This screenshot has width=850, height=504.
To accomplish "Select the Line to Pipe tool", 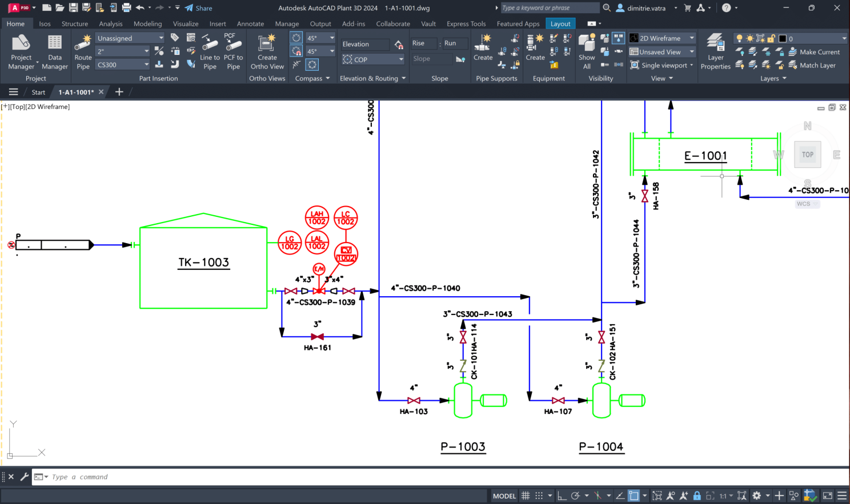I will pos(210,51).
